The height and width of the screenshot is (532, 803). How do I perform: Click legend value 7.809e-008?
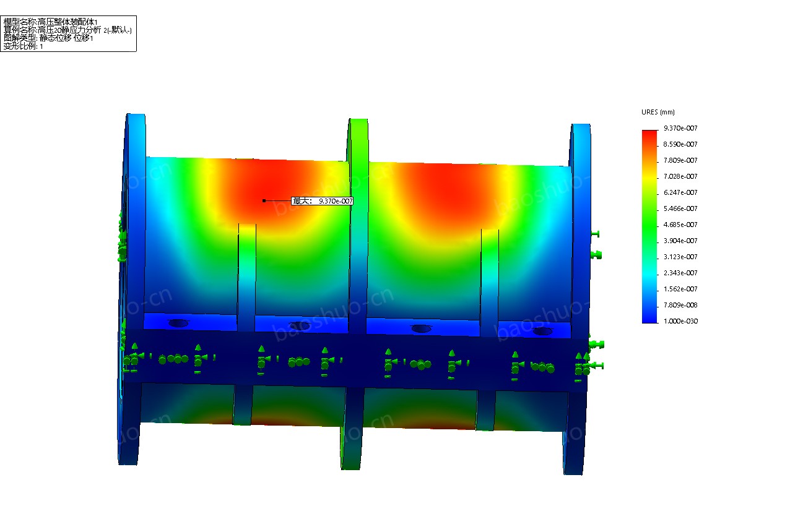pyautogui.click(x=680, y=305)
